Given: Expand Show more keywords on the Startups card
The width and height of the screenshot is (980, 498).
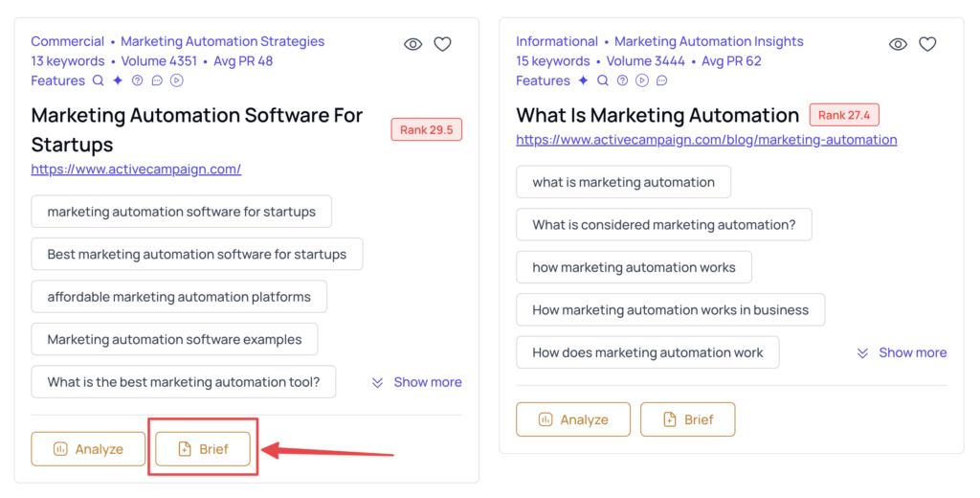Looking at the screenshot, I should (417, 382).
